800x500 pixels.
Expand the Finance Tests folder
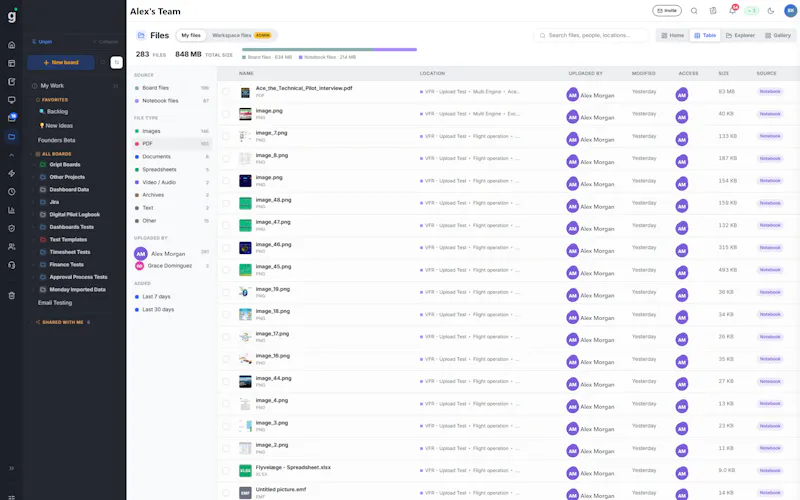[34, 265]
